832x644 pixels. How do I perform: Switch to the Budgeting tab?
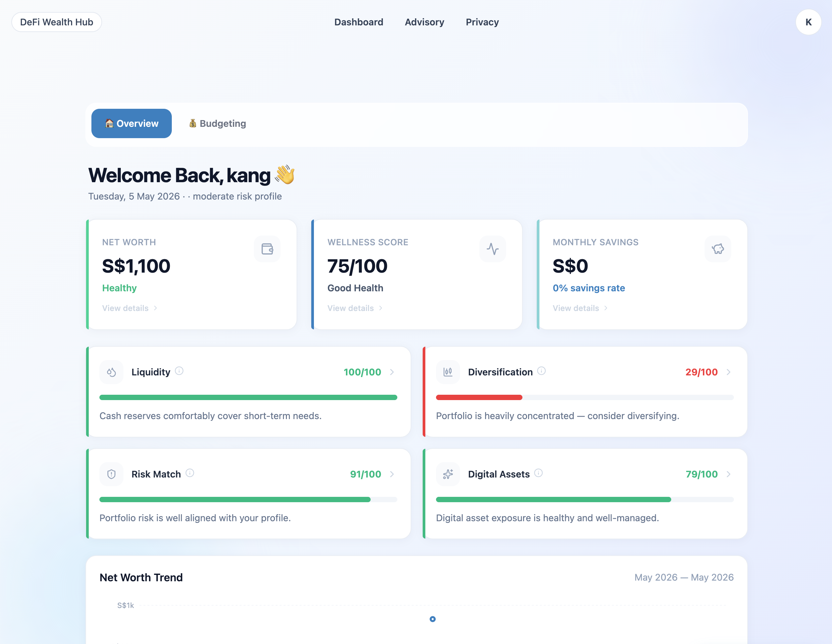pyautogui.click(x=218, y=123)
